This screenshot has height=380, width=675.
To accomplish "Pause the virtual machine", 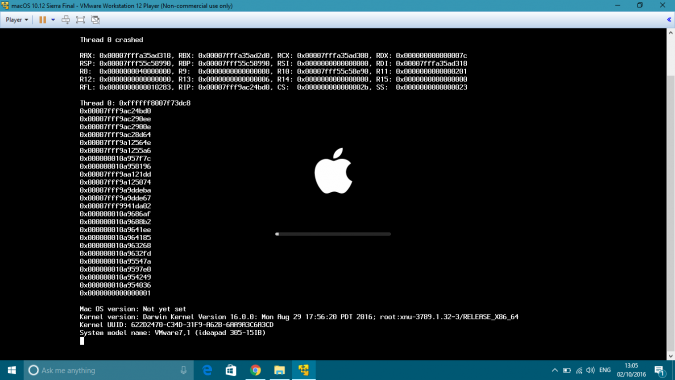I will coord(43,20).
